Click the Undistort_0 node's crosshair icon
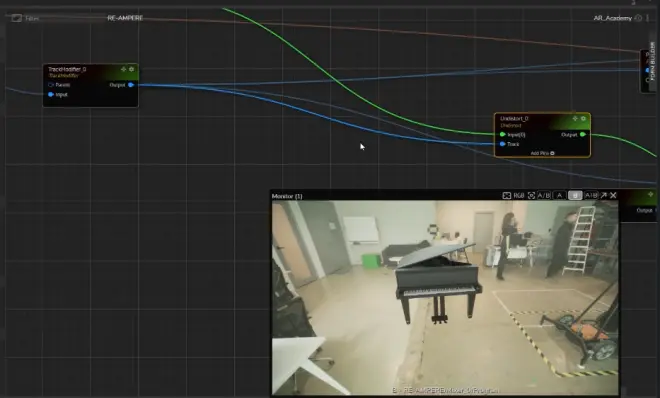Viewport: 660px width, 398px height. click(x=575, y=119)
